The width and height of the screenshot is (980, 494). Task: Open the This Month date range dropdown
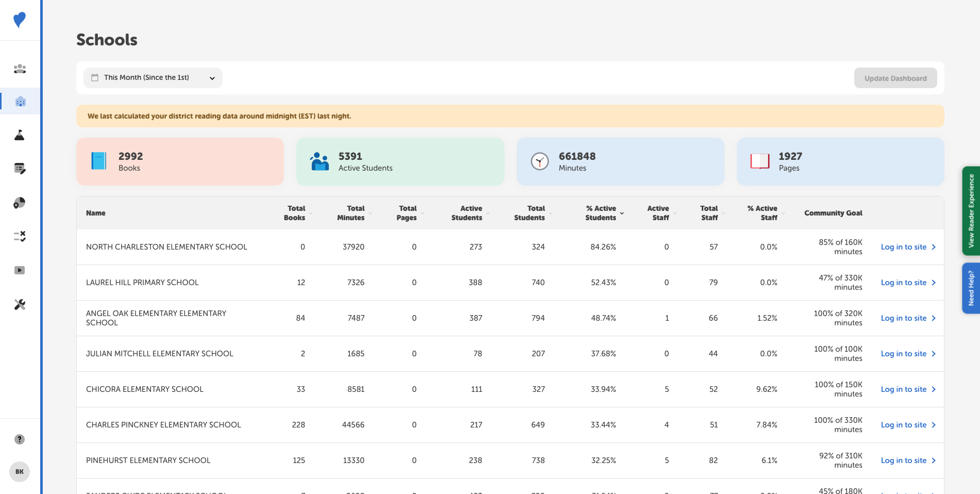[x=153, y=77]
